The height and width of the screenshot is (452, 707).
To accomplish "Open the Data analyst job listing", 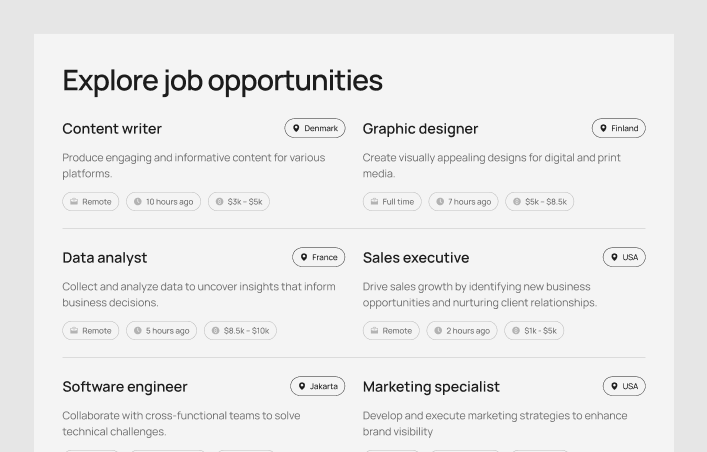I will coord(105,258).
